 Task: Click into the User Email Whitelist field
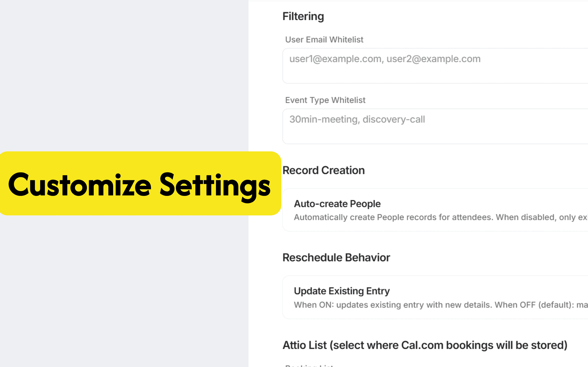click(435, 70)
